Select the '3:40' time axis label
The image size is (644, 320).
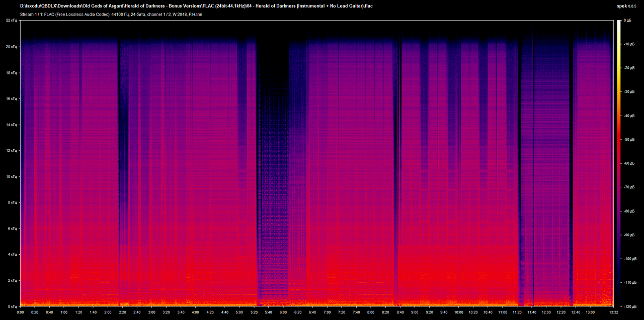click(181, 312)
